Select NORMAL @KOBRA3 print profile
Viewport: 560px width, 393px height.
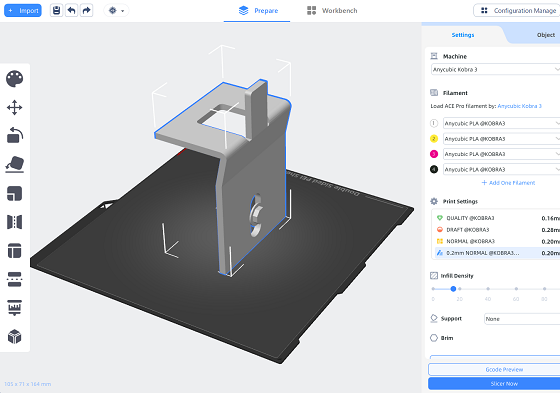tap(498, 241)
